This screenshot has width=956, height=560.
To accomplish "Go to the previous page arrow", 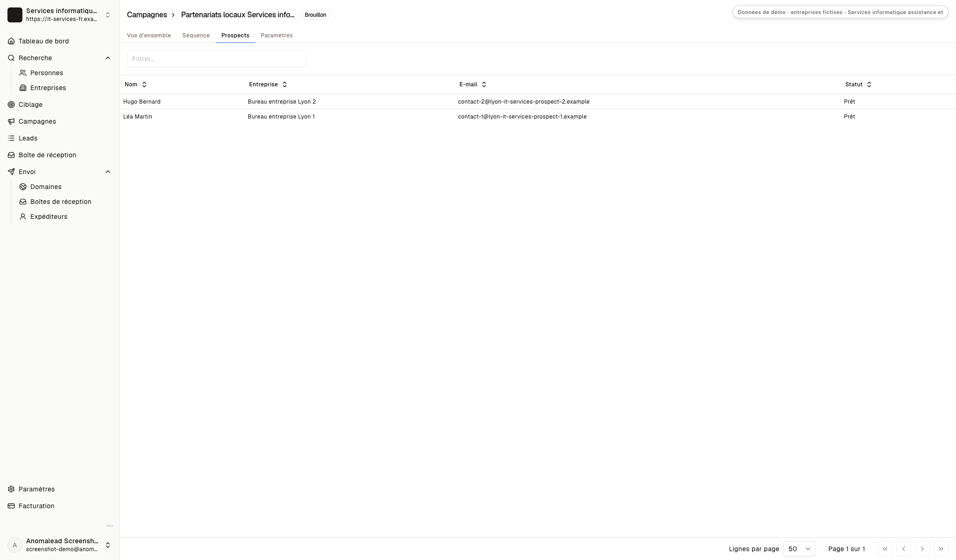I will (904, 549).
